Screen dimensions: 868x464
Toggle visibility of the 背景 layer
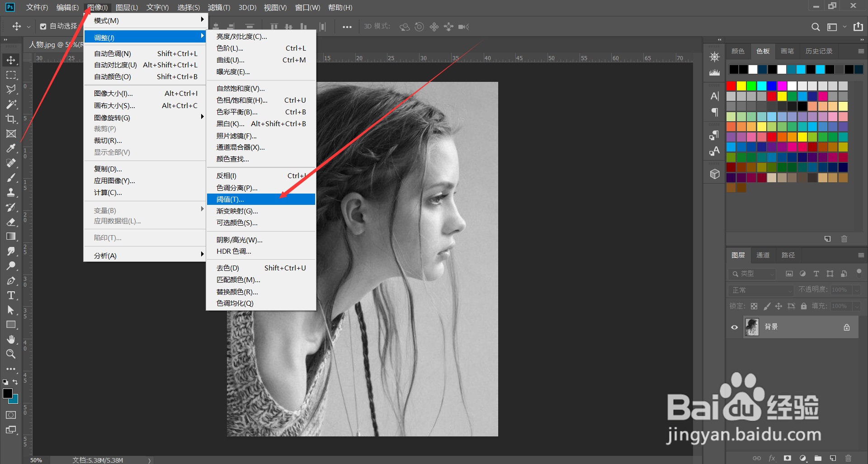click(x=734, y=327)
